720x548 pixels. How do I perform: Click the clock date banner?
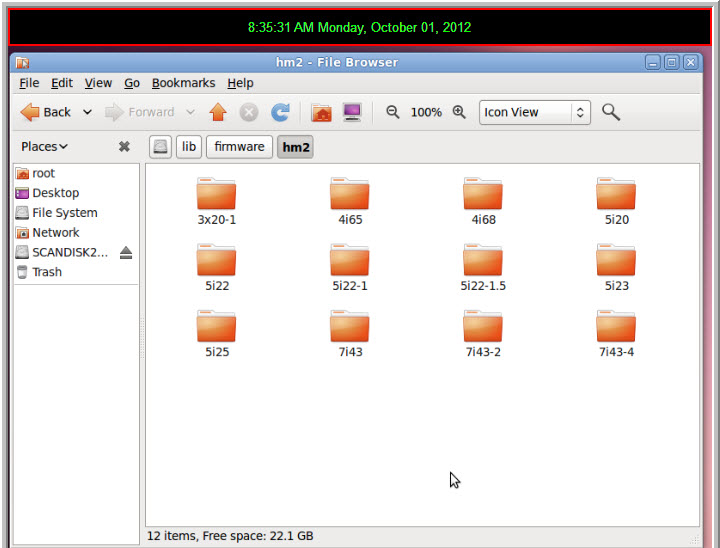[x=360, y=27]
